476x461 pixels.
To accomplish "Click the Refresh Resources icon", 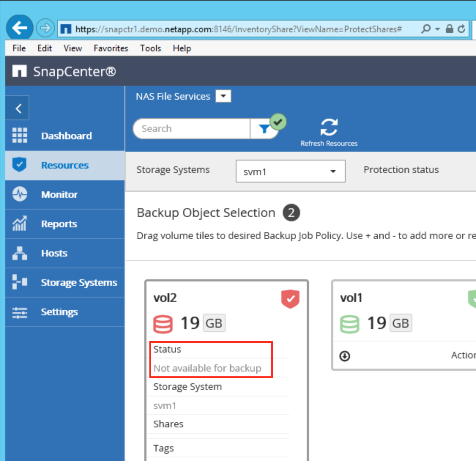I will (x=329, y=127).
